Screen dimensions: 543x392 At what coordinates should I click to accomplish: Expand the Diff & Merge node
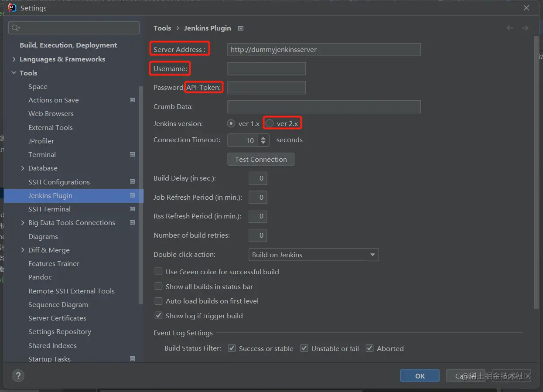pos(23,250)
